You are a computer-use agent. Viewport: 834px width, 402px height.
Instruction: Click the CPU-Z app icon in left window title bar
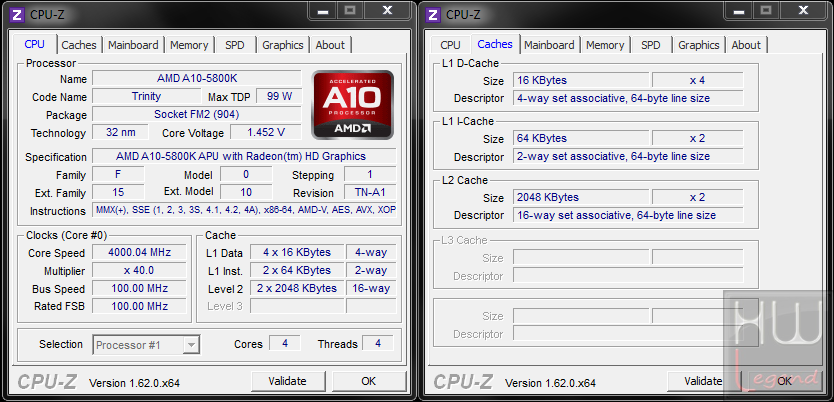pos(16,14)
